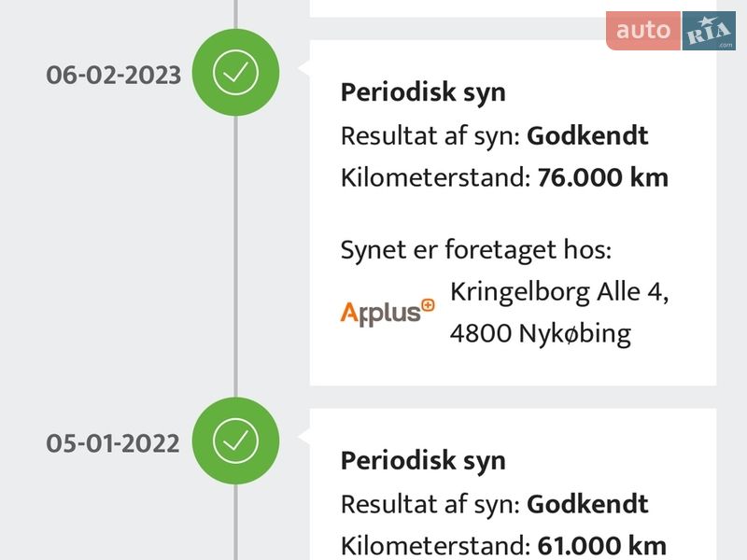Viewport: 747px width, 560px height.
Task: Open the Kringelborg Alle 4 address
Action: pyautogui.click(x=559, y=291)
